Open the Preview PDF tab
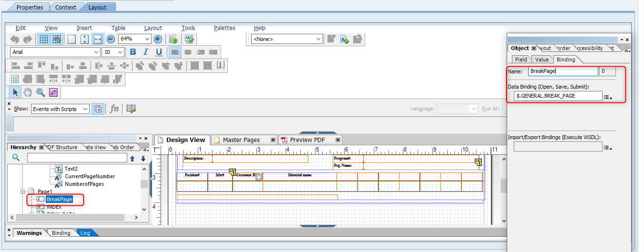This screenshot has width=644, height=252. [x=307, y=140]
